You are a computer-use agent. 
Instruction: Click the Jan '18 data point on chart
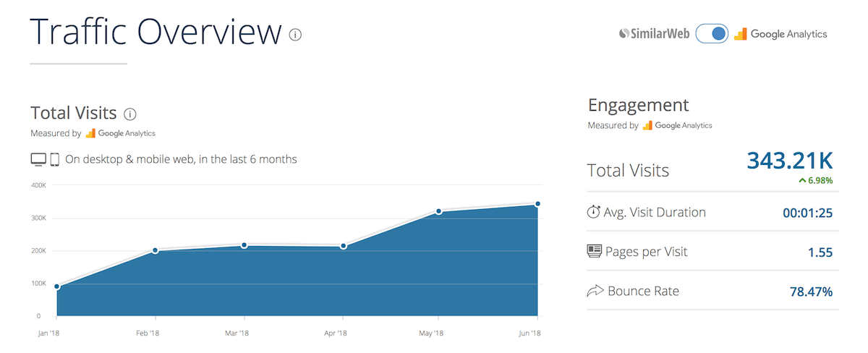(57, 286)
